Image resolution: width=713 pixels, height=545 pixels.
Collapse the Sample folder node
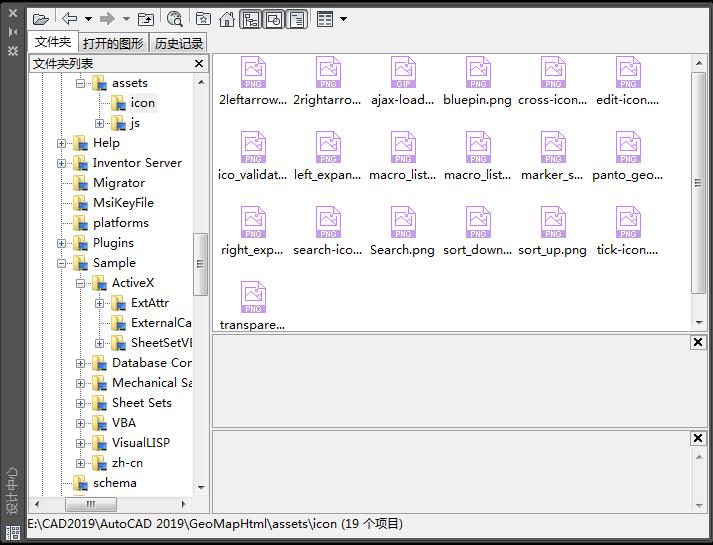(x=61, y=263)
